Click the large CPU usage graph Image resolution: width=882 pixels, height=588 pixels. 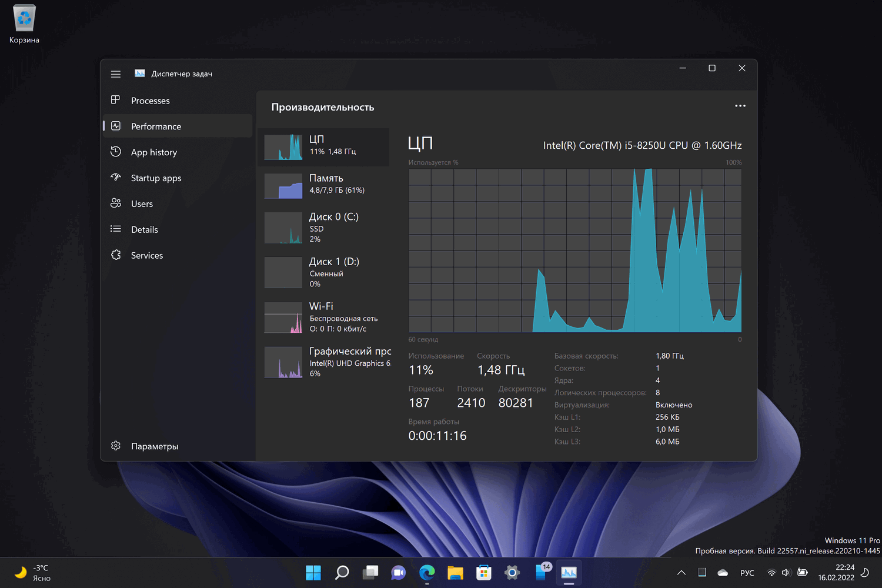575,250
